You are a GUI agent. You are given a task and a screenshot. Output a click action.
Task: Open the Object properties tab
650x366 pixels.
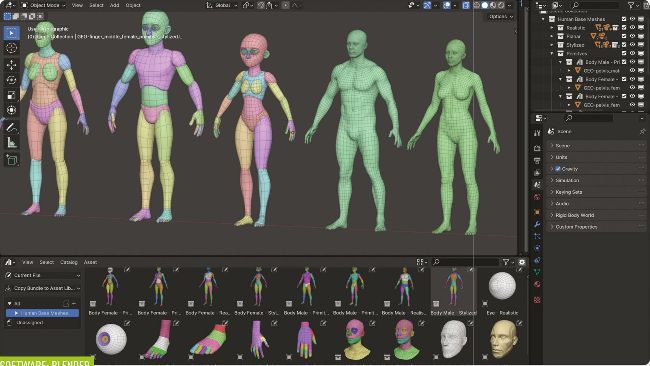(537, 211)
